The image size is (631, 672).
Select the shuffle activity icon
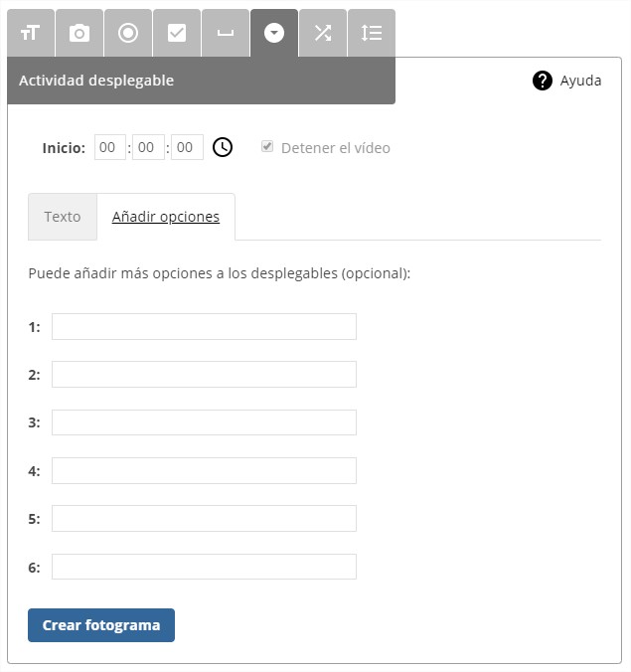323,33
